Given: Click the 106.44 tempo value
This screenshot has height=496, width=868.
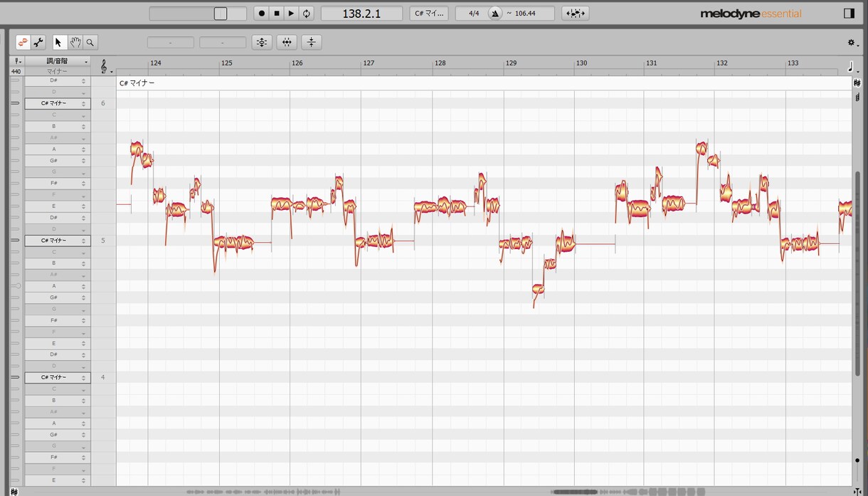Looking at the screenshot, I should click(x=525, y=14).
